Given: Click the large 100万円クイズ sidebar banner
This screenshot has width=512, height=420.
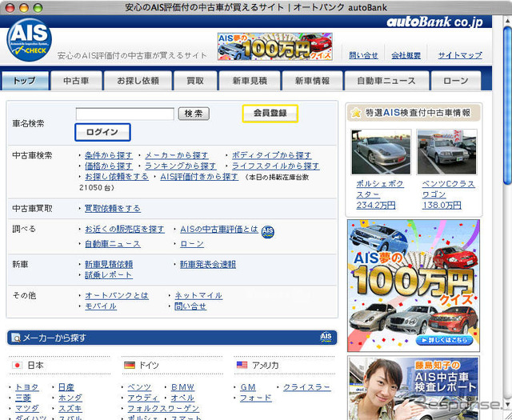Looking at the screenshot, I should pos(414,286).
